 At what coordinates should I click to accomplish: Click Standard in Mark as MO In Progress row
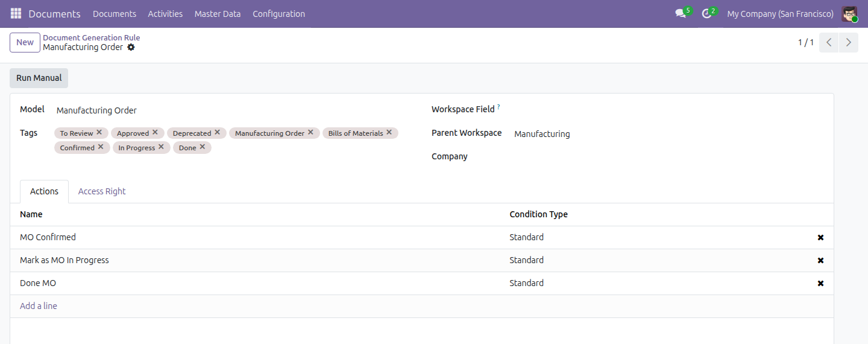point(527,260)
